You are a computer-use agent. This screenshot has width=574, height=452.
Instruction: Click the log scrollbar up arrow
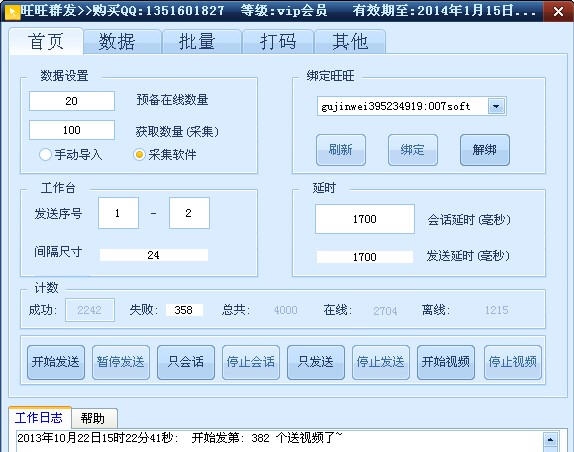550,439
